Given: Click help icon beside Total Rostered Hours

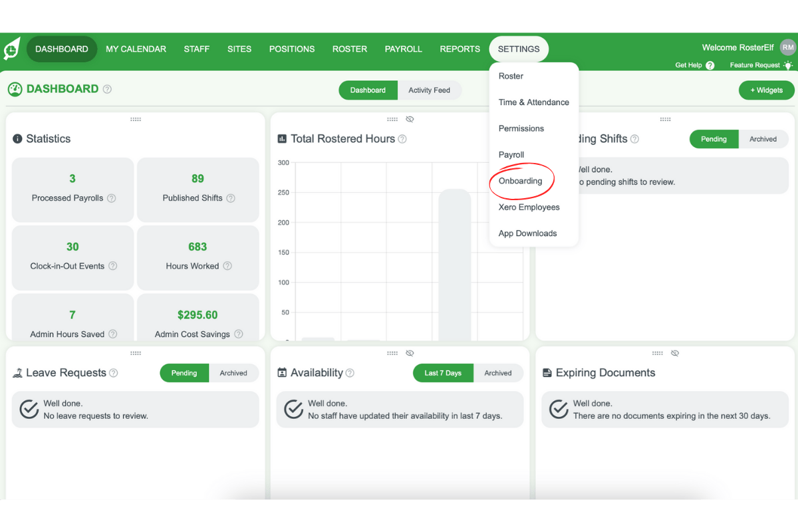Looking at the screenshot, I should click(x=402, y=139).
